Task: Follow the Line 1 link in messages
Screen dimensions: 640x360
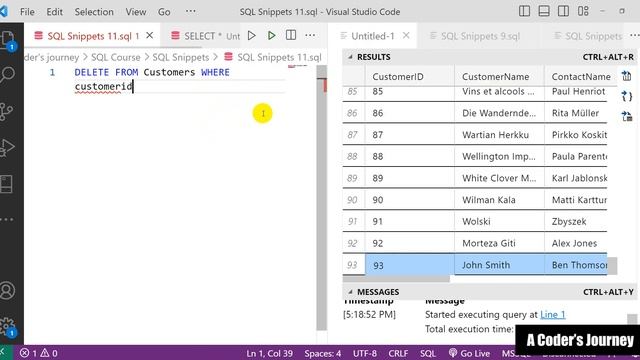Action: coord(553,315)
